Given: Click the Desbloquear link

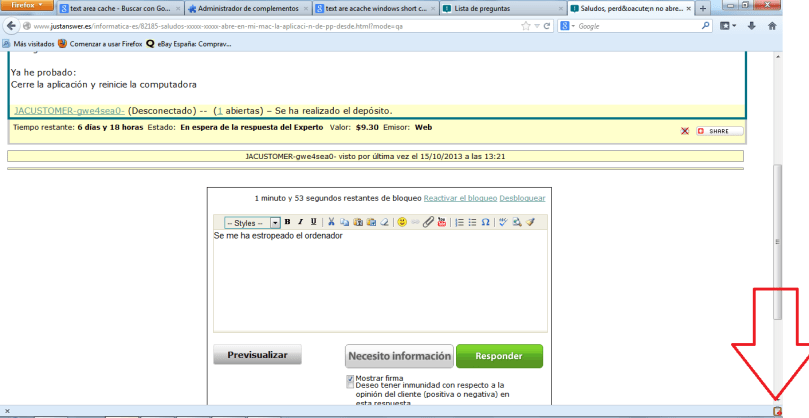Looking at the screenshot, I should (522, 198).
